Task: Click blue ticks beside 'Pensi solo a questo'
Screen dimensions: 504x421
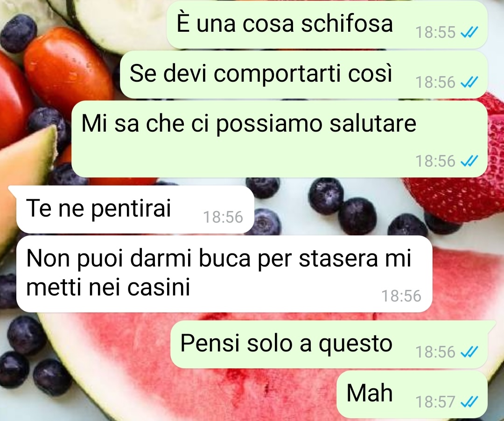Action: coord(469,352)
